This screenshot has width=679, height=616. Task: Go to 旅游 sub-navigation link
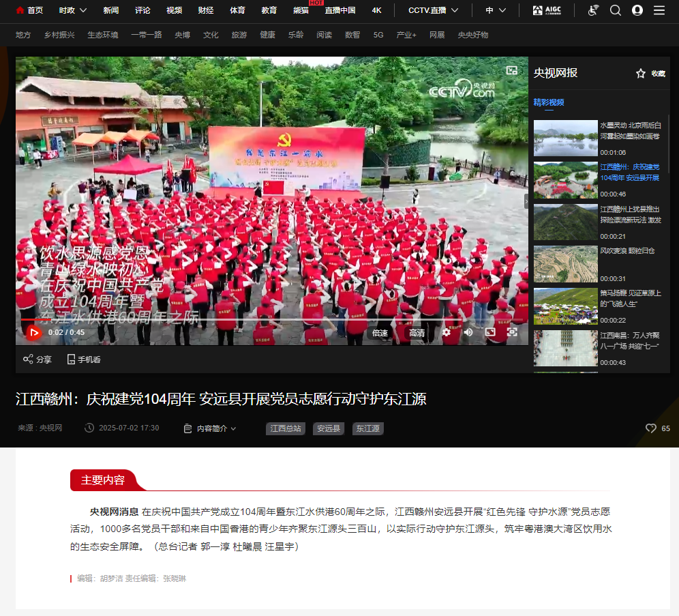(239, 35)
